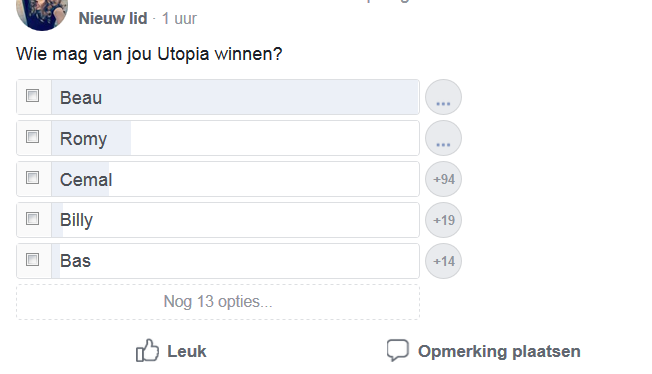652x374 pixels.
Task: Select the Cemal checkbox
Action: click(x=32, y=178)
